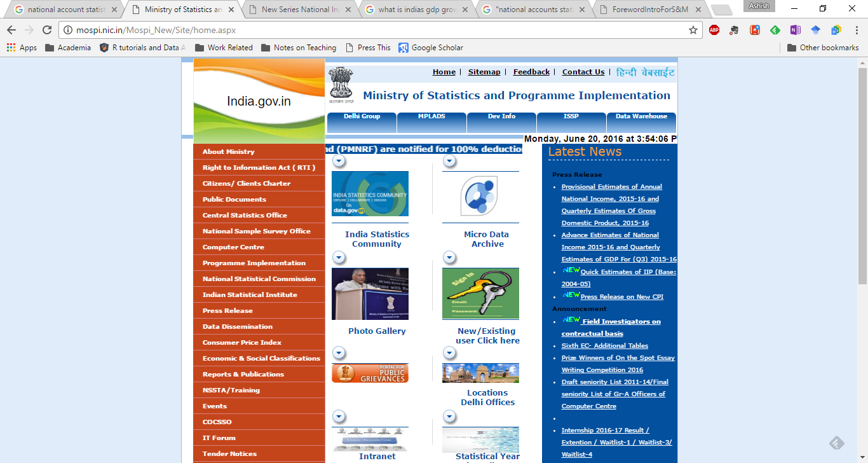Select the Data Warehouse navigation tab
The height and width of the screenshot is (463, 868).
[641, 121]
